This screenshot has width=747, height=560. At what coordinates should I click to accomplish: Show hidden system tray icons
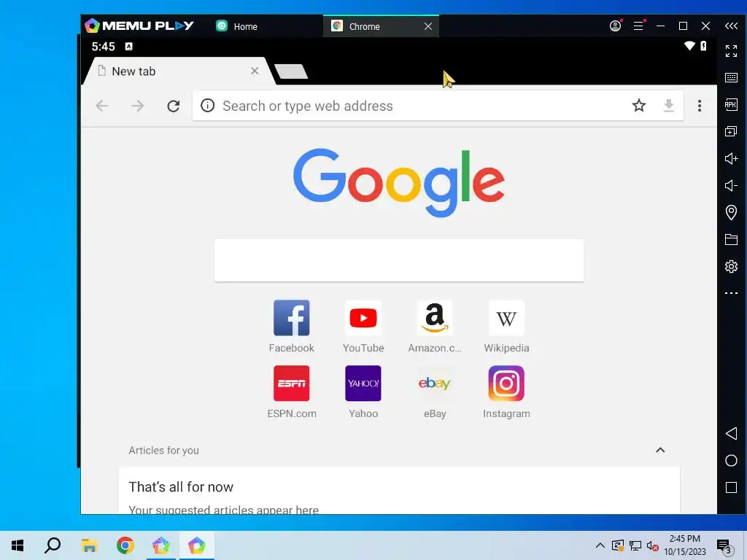tap(600, 545)
